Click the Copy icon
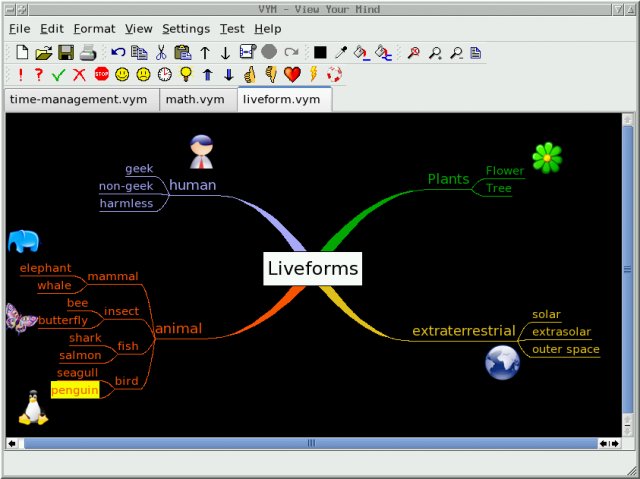Image resolution: width=640 pixels, height=479 pixels. 139,53
